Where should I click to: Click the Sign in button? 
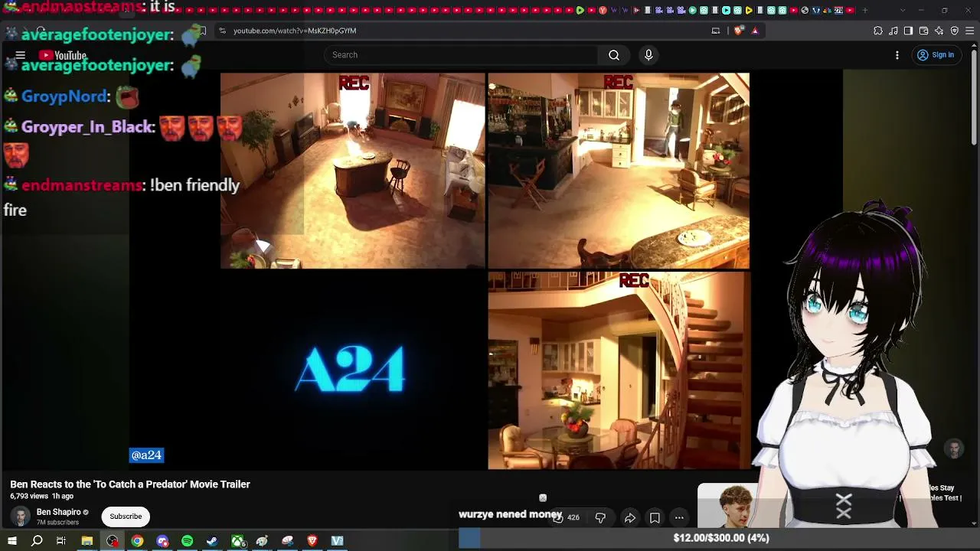coord(936,55)
